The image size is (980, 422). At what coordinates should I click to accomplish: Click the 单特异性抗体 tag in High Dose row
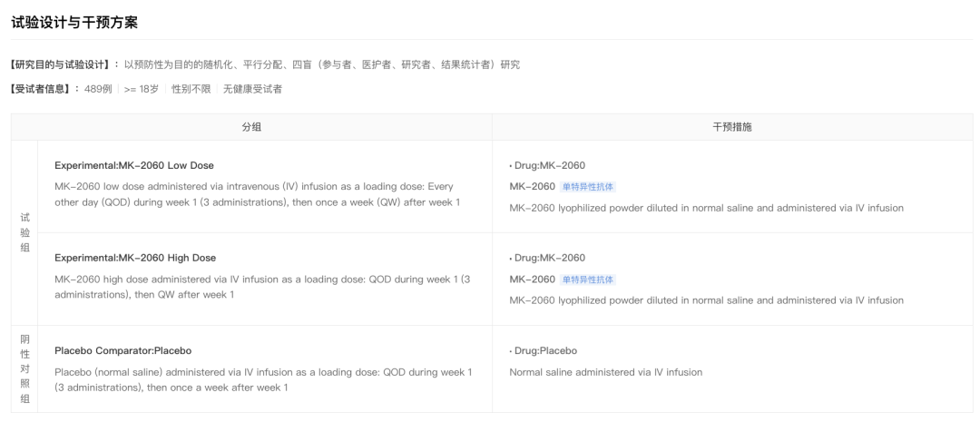587,280
